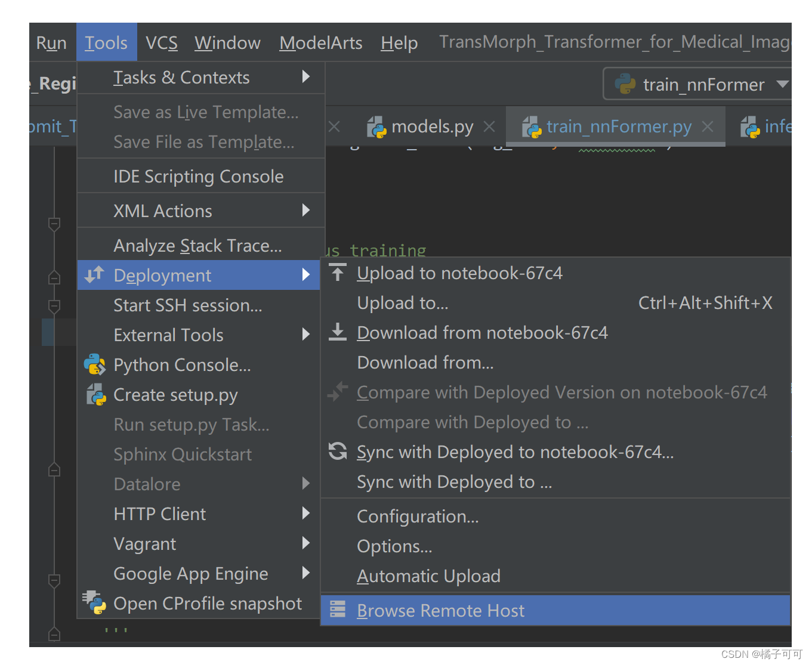Image resolution: width=812 pixels, height=665 pixels.
Task: Expand the Vagrant submenu
Action: pos(306,543)
